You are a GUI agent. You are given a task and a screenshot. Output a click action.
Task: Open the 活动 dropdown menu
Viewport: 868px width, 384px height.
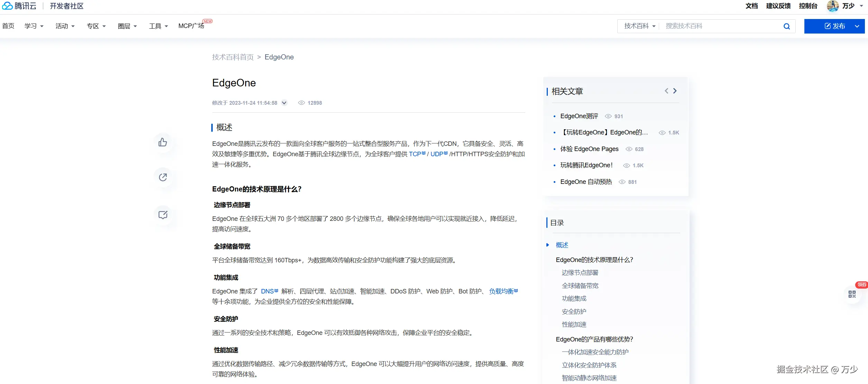[x=65, y=26]
